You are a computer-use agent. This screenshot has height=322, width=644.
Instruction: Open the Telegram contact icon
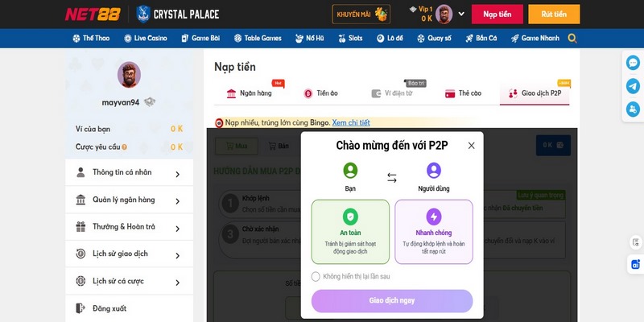point(633,86)
